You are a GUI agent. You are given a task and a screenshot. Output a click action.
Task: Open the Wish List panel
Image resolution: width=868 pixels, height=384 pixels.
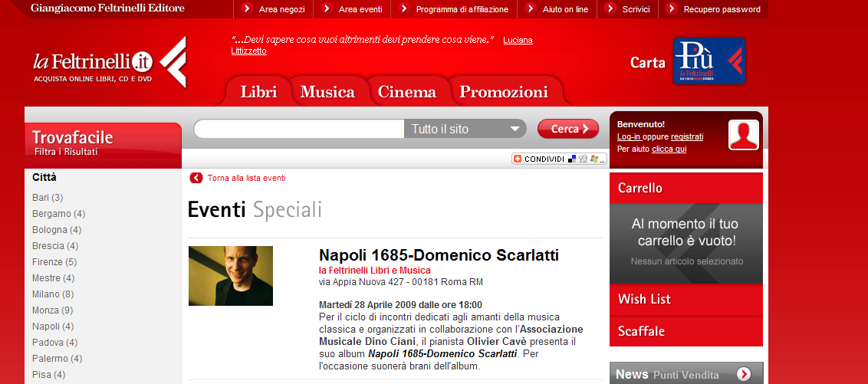tap(686, 300)
